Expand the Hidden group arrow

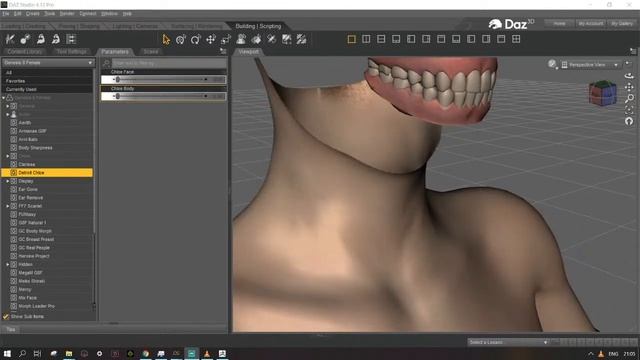click(7, 264)
